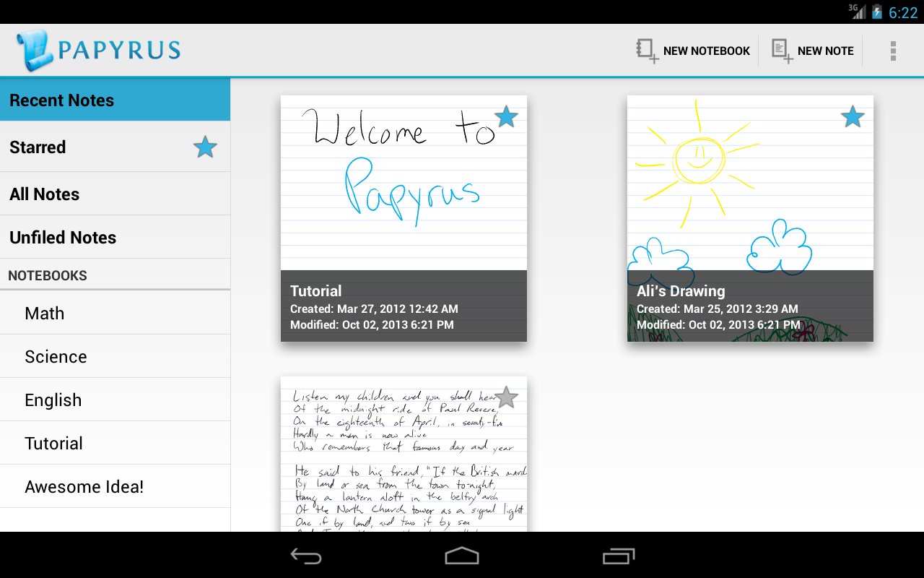Tap the Recent Apps button
The height and width of the screenshot is (578, 924).
click(619, 556)
